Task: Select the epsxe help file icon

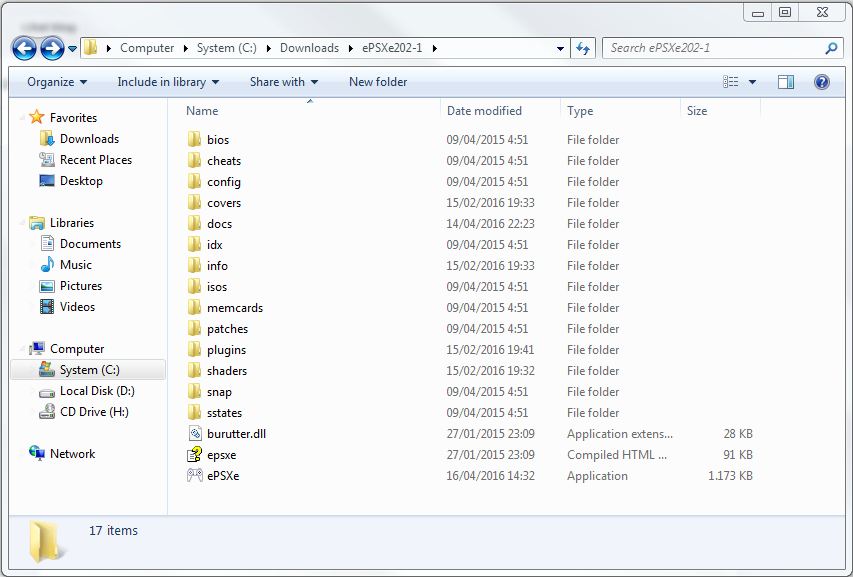Action: tap(195, 455)
